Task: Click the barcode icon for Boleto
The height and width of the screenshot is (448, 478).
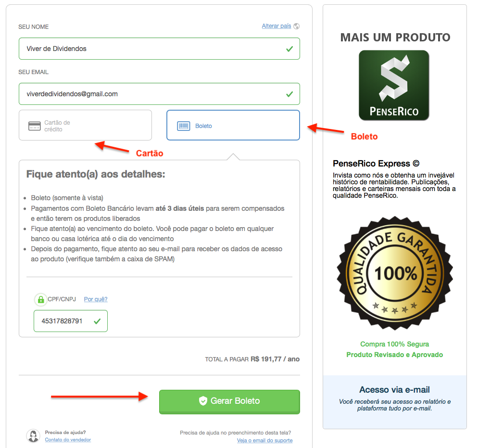Action: [x=184, y=126]
